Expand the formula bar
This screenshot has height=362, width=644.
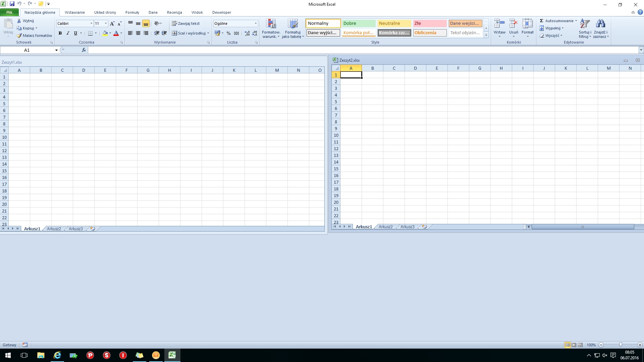(x=641, y=50)
